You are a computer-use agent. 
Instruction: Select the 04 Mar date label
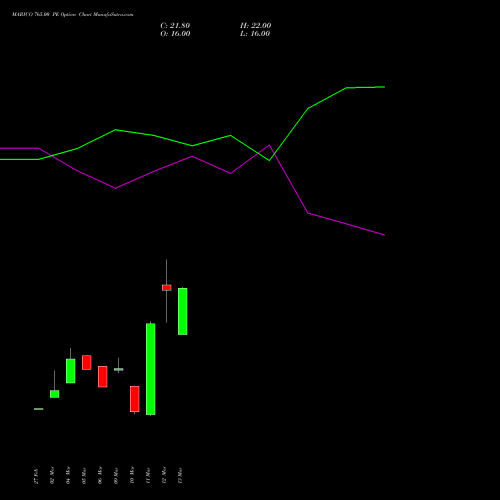point(68,476)
